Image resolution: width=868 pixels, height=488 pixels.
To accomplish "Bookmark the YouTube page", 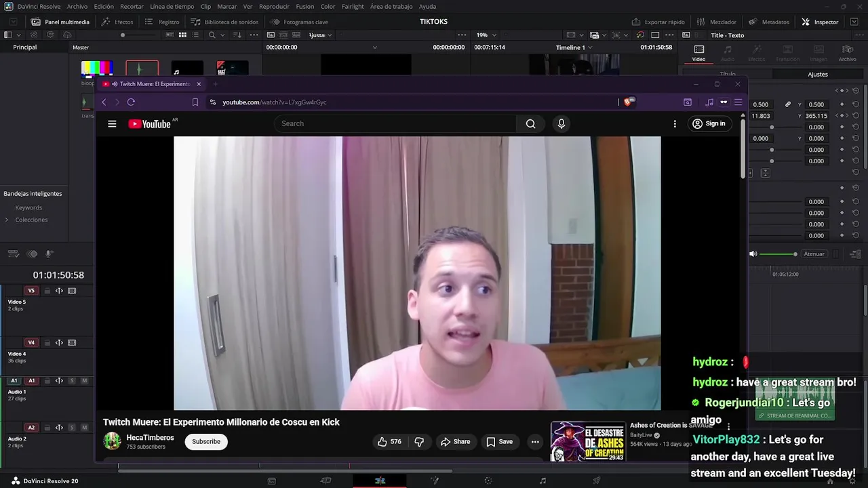I will (x=195, y=102).
